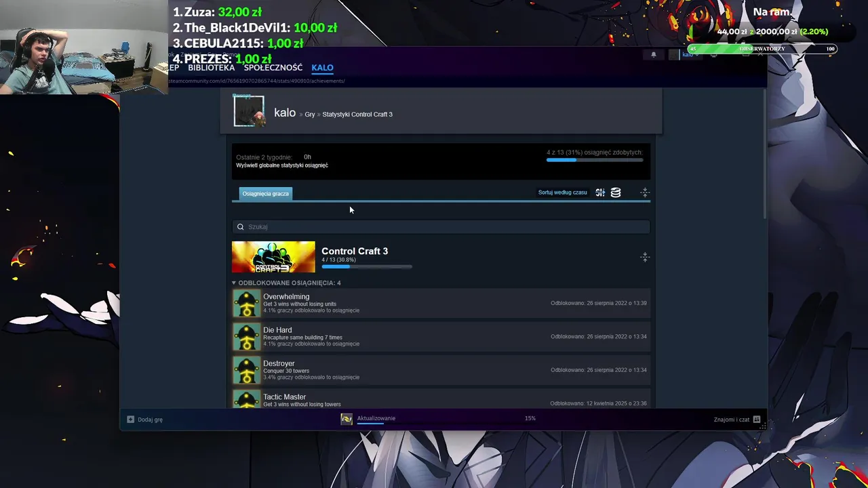
Task: Click the stacked database icon
Action: tap(616, 192)
